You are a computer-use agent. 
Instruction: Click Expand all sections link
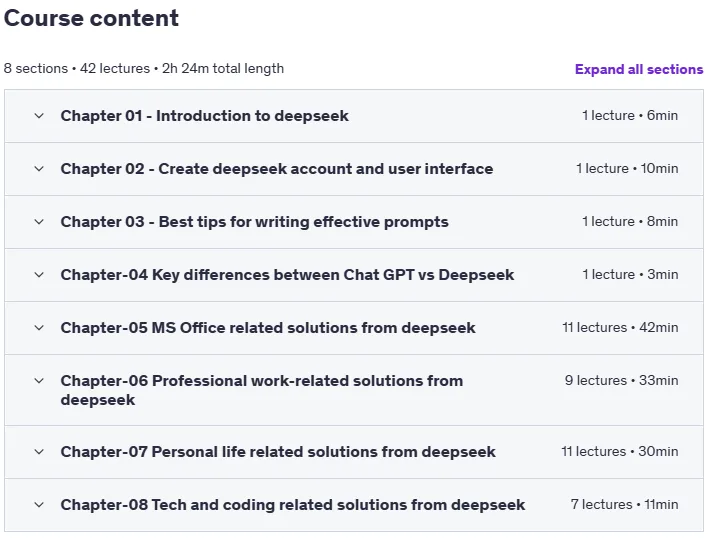(x=639, y=69)
